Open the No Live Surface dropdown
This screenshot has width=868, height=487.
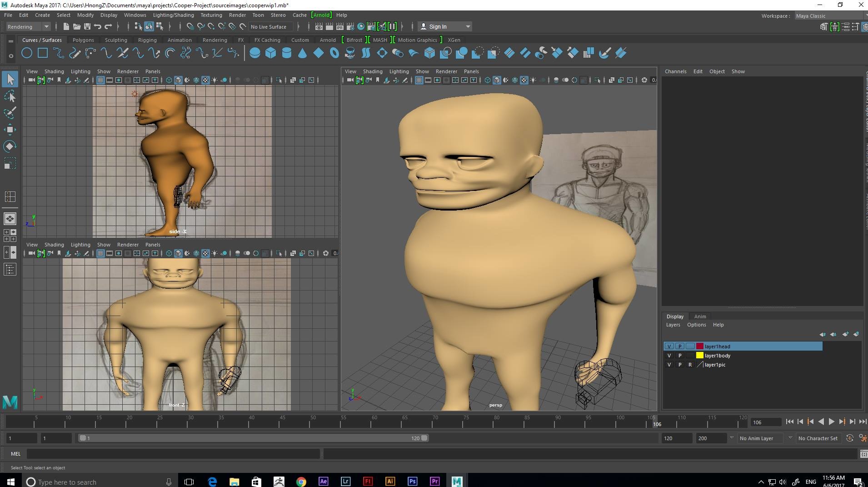point(270,26)
